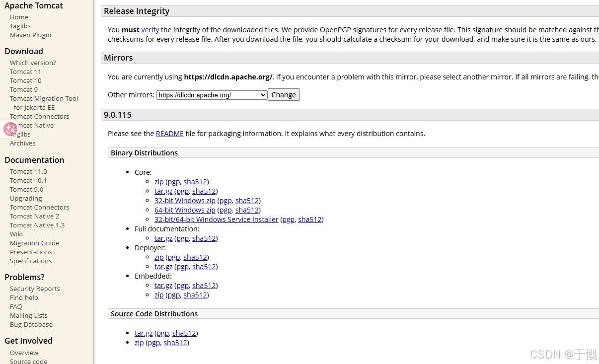Open Archives sidebar link

point(23,143)
